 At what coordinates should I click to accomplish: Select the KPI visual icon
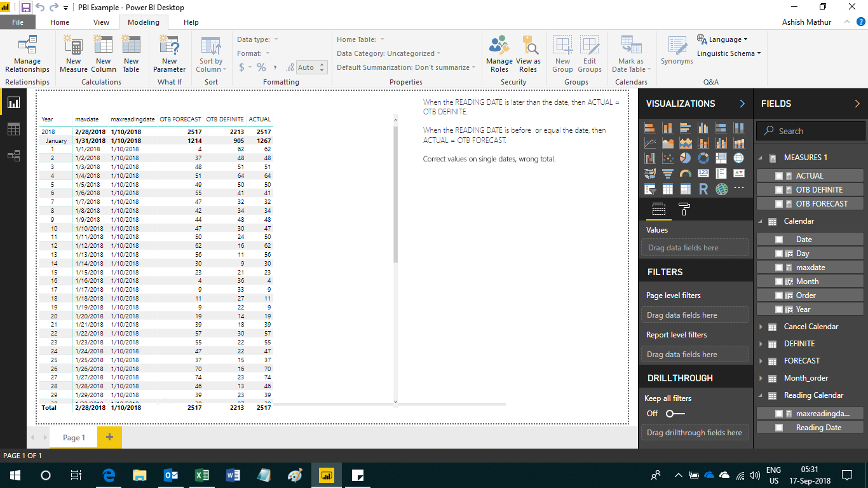click(739, 173)
